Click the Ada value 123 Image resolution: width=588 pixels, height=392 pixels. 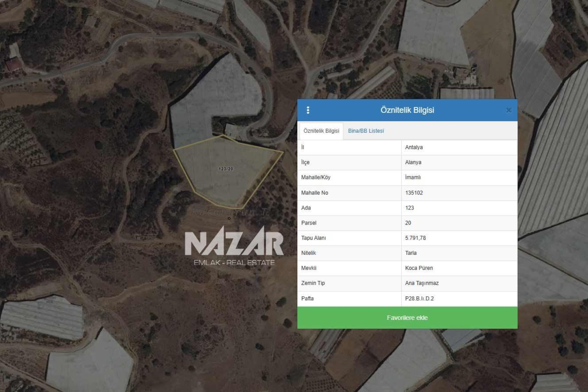click(409, 208)
